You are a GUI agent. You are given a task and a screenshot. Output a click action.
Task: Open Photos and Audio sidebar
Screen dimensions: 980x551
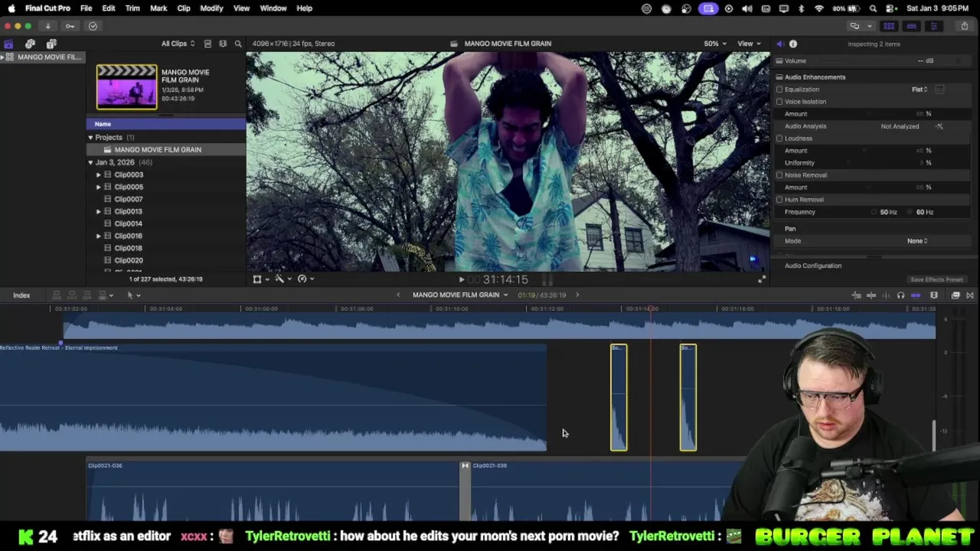pyautogui.click(x=30, y=44)
